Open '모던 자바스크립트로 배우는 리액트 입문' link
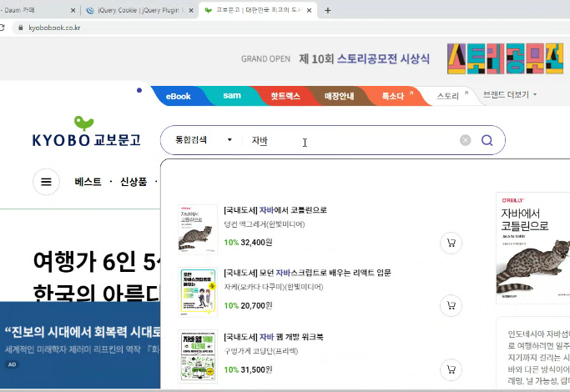The image size is (570, 392). click(x=307, y=273)
